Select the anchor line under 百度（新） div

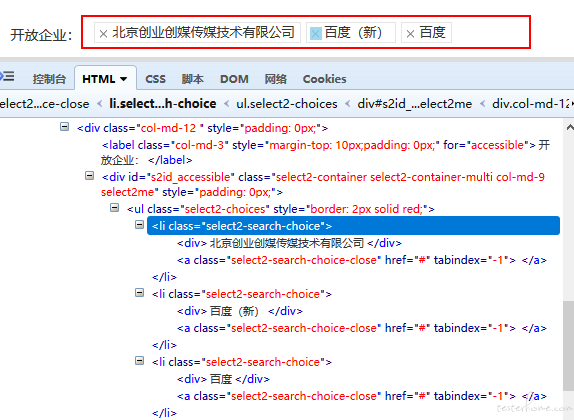362,328
